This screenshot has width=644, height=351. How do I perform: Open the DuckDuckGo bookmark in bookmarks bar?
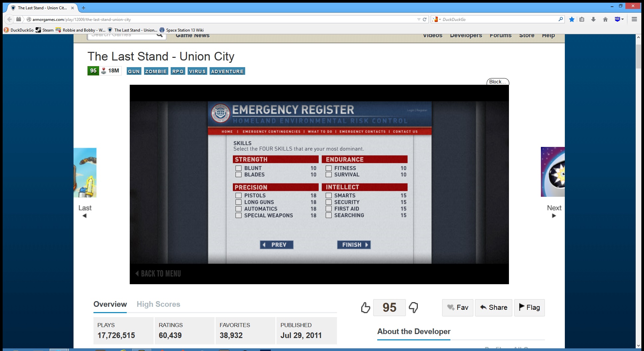19,30
